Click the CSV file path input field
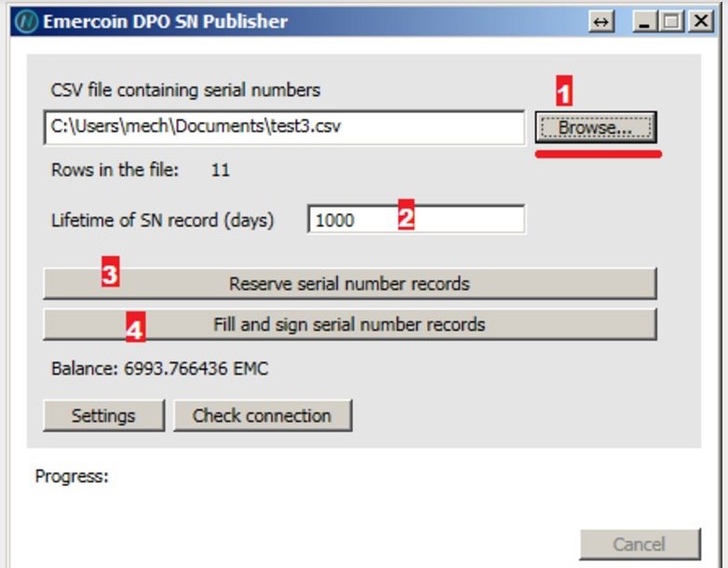728x568 pixels. pyautogui.click(x=284, y=128)
